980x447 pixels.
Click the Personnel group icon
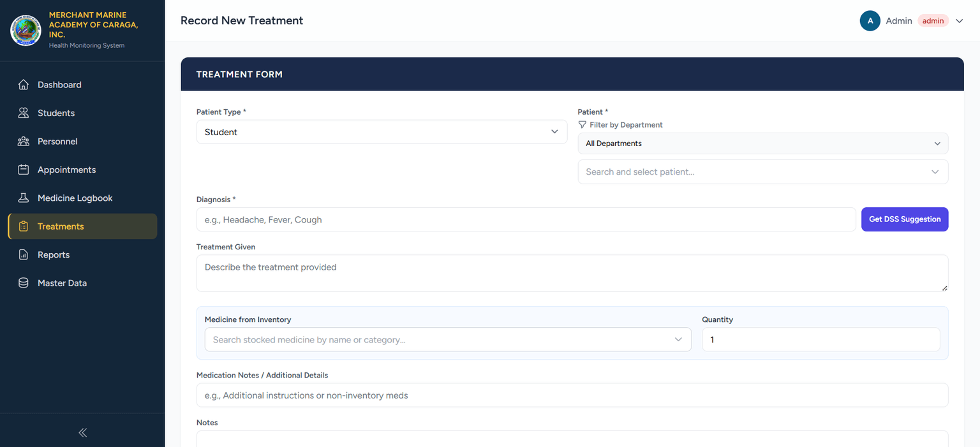click(24, 142)
